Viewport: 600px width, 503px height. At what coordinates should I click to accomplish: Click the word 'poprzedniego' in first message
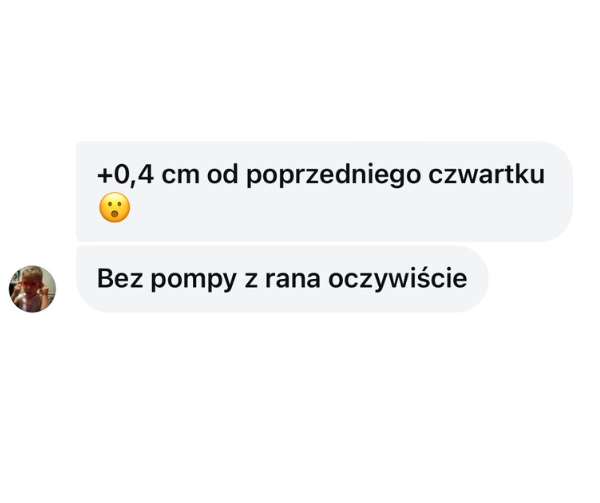click(333, 176)
